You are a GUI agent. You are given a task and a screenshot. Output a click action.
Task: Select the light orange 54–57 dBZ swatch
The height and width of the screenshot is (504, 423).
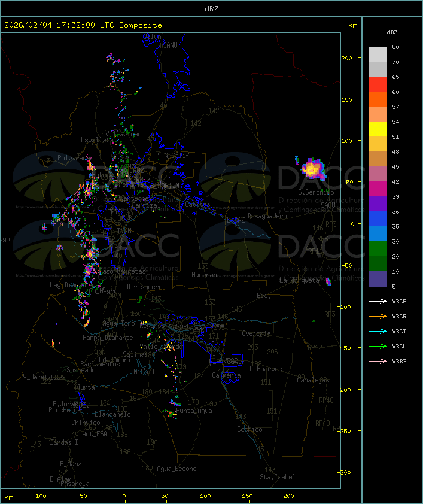pos(378,114)
